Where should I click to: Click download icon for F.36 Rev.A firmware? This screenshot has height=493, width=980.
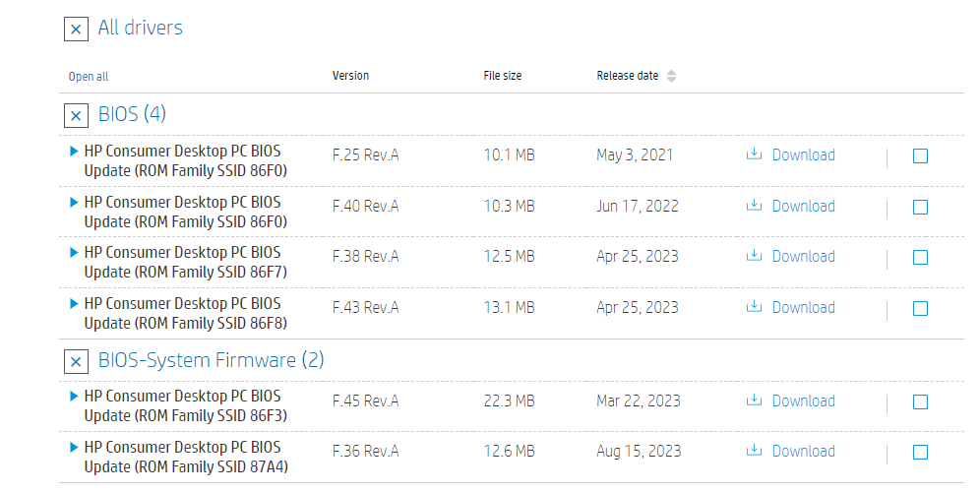click(x=755, y=451)
